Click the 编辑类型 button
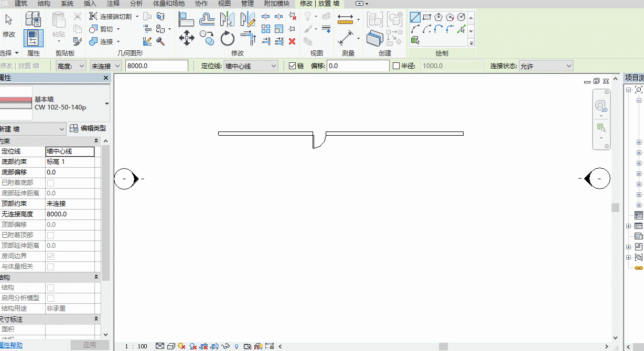This screenshot has width=644, height=351. pos(88,128)
